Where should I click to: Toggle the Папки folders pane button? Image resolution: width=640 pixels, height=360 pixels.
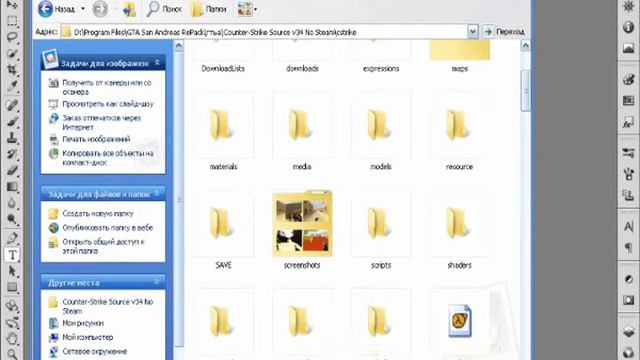[209, 9]
